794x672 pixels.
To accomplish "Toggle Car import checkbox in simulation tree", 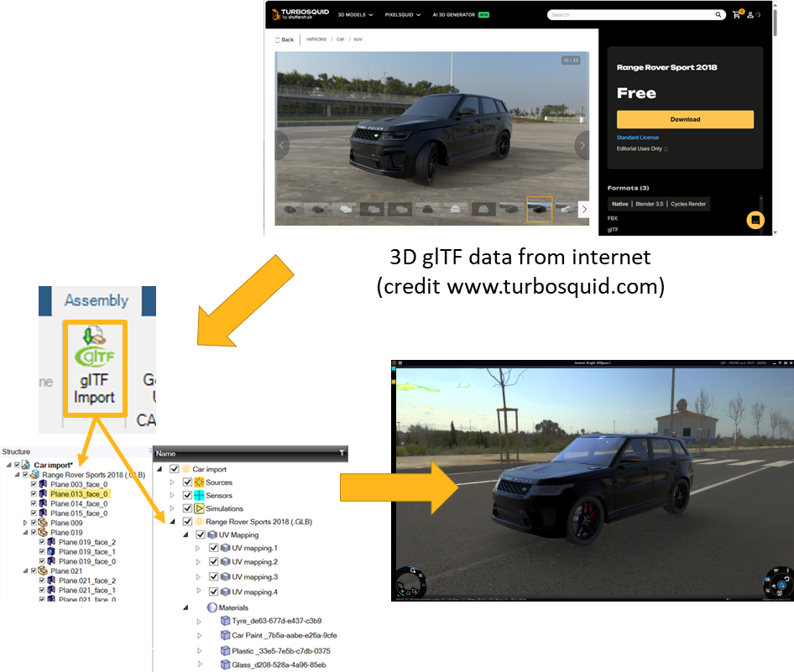I will tap(175, 469).
